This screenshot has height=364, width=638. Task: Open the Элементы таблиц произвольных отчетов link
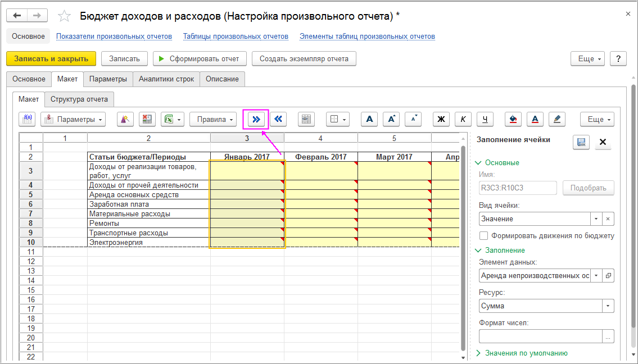coord(368,36)
